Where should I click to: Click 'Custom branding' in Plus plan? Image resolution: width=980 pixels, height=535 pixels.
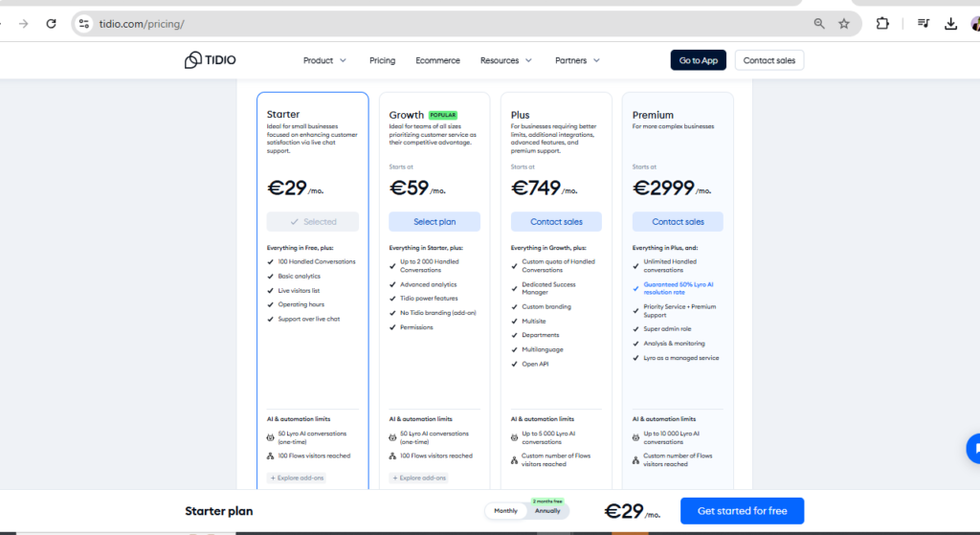[x=546, y=307]
